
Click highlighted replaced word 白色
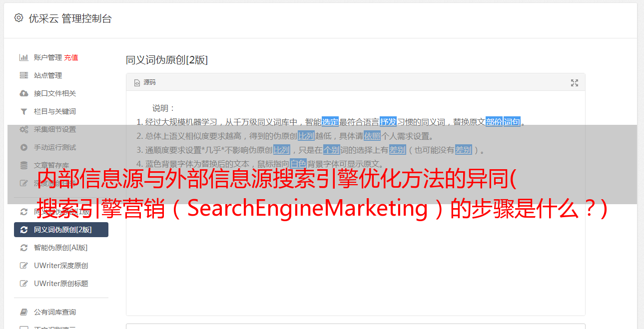(x=298, y=164)
